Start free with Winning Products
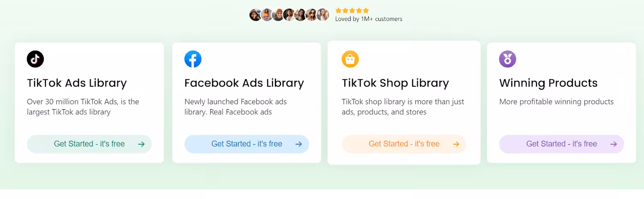The width and height of the screenshot is (644, 199). point(561,144)
